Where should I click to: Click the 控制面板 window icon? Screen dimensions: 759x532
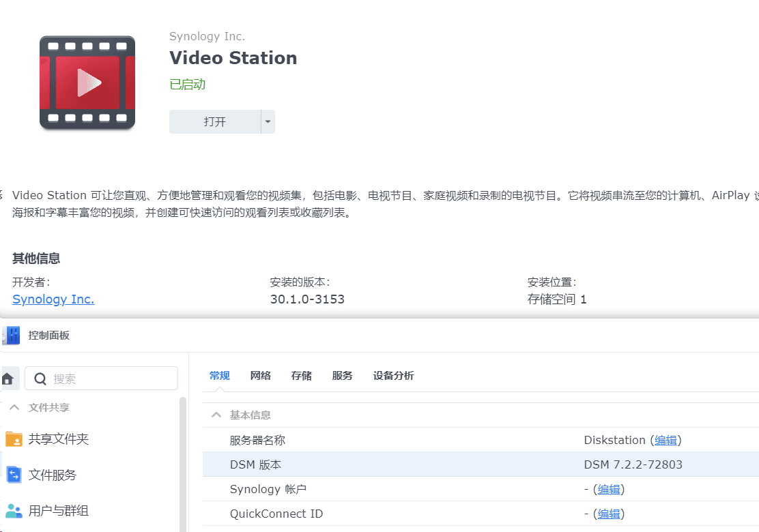point(12,335)
